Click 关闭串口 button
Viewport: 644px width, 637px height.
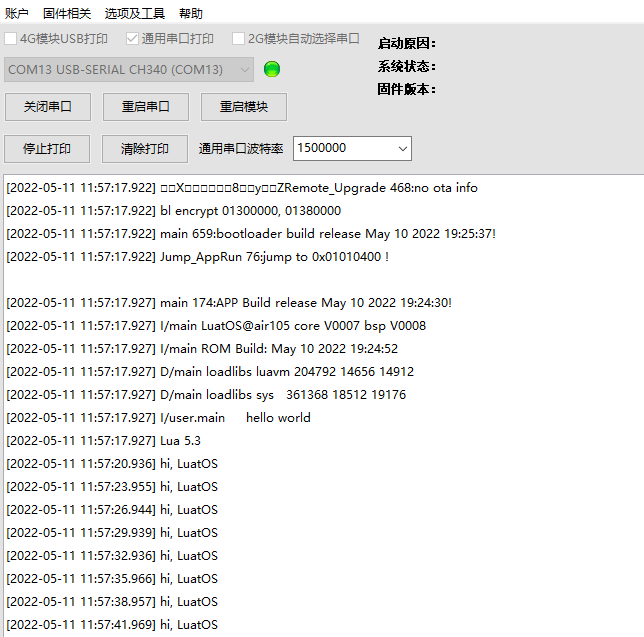click(x=47, y=107)
